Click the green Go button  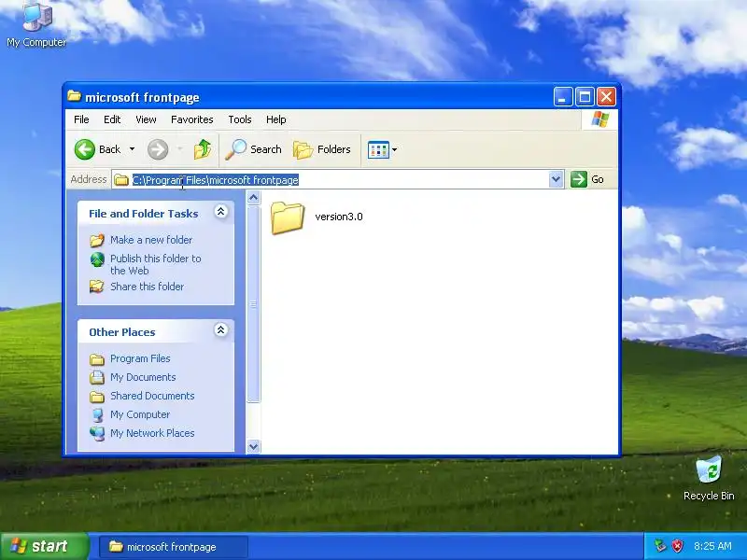click(587, 179)
